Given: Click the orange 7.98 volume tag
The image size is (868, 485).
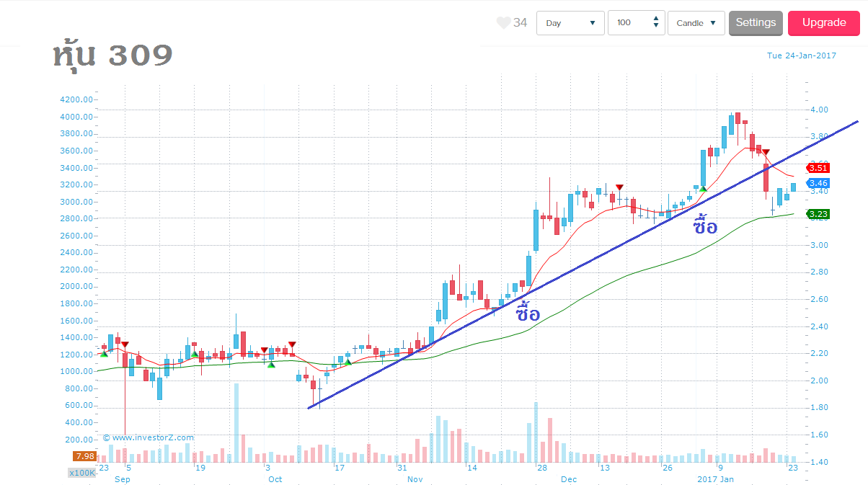Looking at the screenshot, I should coord(84,456).
